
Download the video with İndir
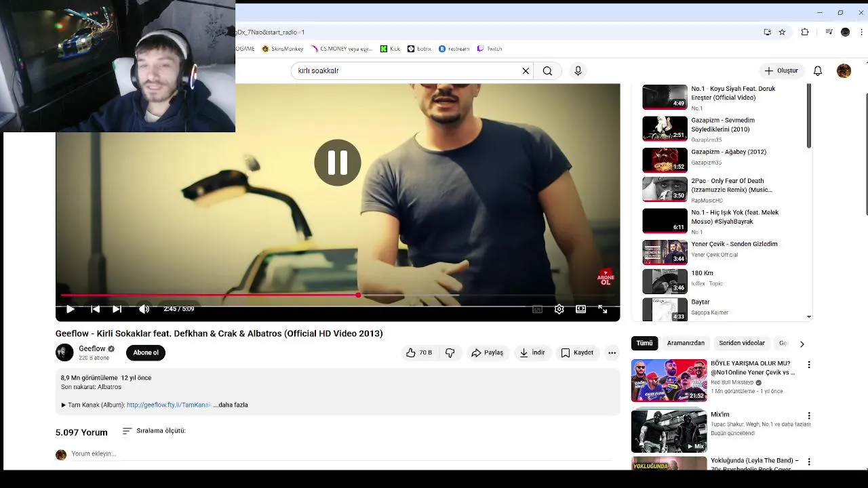click(532, 352)
